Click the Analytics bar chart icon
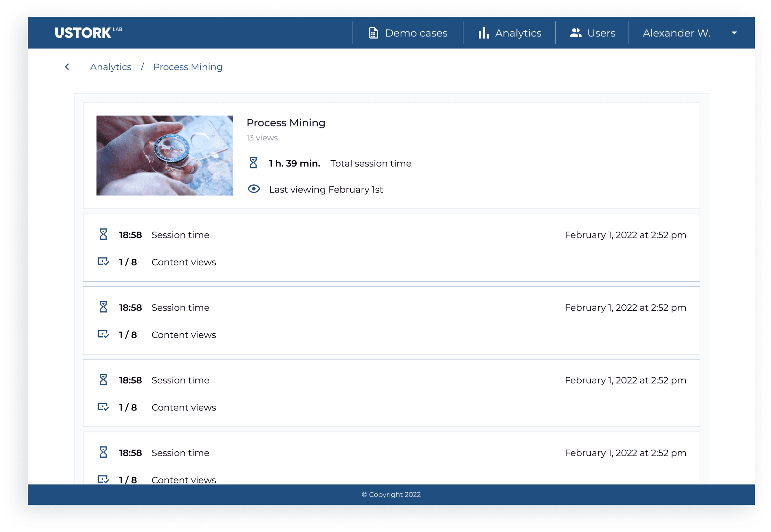 pyautogui.click(x=483, y=33)
